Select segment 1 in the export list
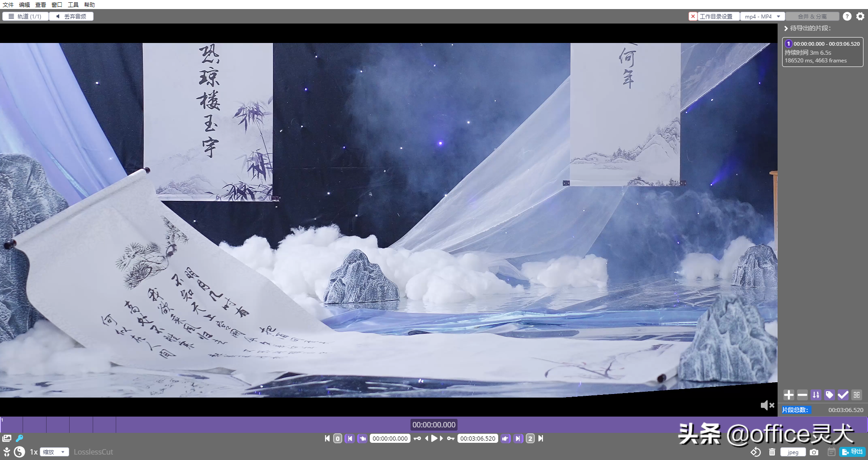This screenshot has height=460, width=868. coord(823,52)
